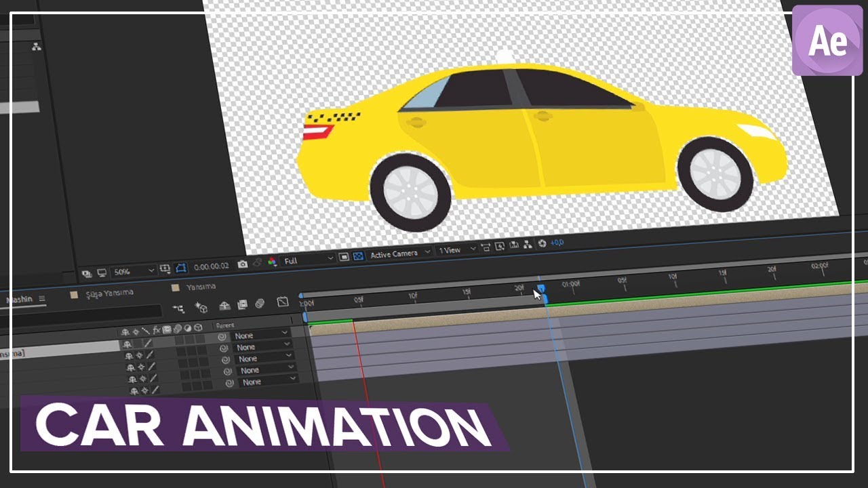868x488 pixels.
Task: Open the timeline panel menu icon
Action: (x=42, y=298)
